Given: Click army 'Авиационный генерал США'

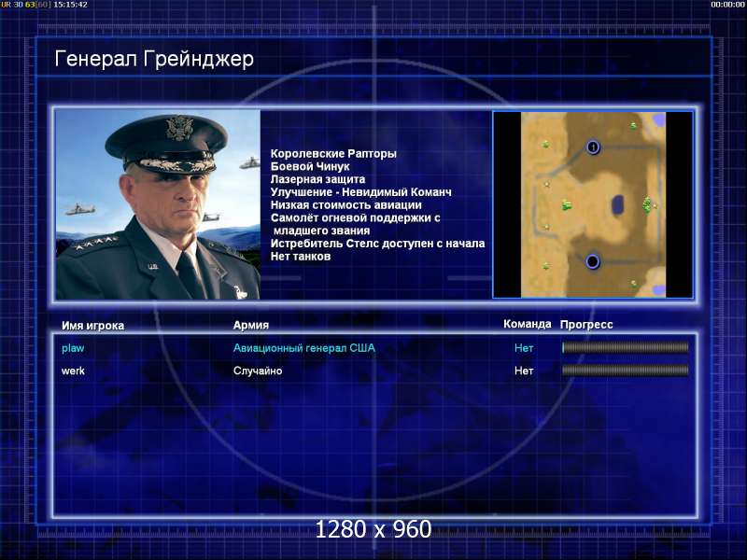Looking at the screenshot, I should pyautogui.click(x=304, y=348).
